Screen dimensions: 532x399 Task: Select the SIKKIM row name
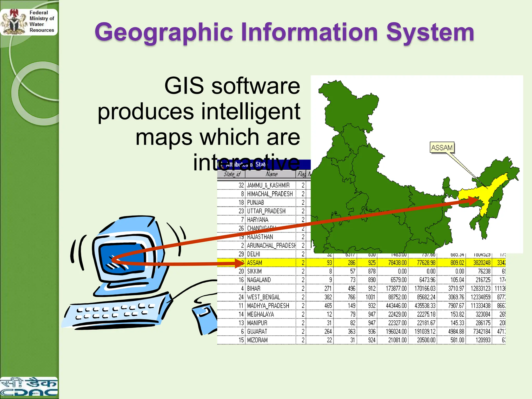[254, 271]
